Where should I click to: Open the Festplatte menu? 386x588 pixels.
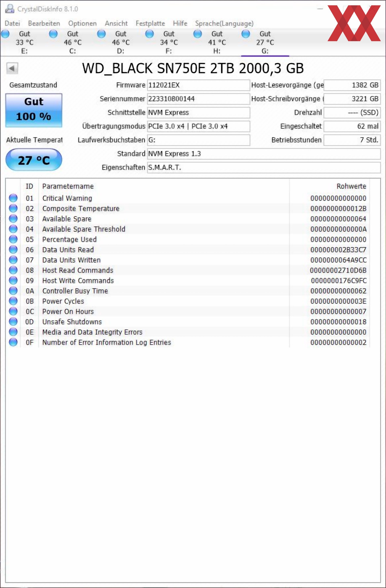pos(150,23)
